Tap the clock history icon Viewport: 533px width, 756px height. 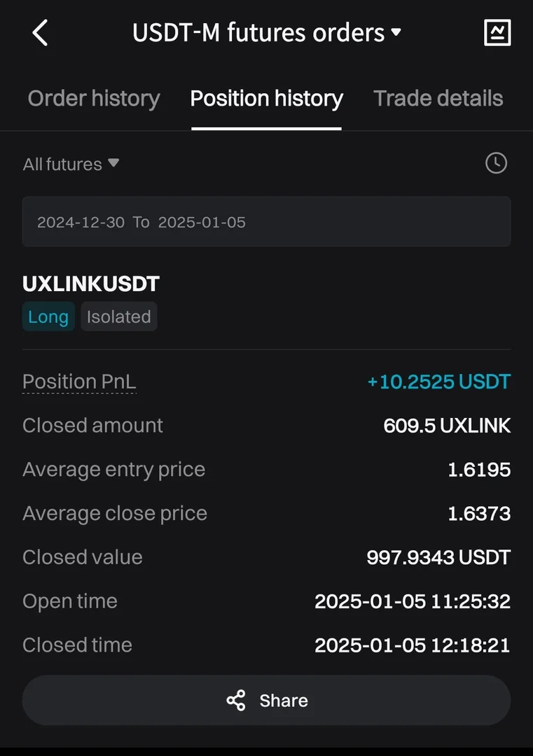(496, 164)
